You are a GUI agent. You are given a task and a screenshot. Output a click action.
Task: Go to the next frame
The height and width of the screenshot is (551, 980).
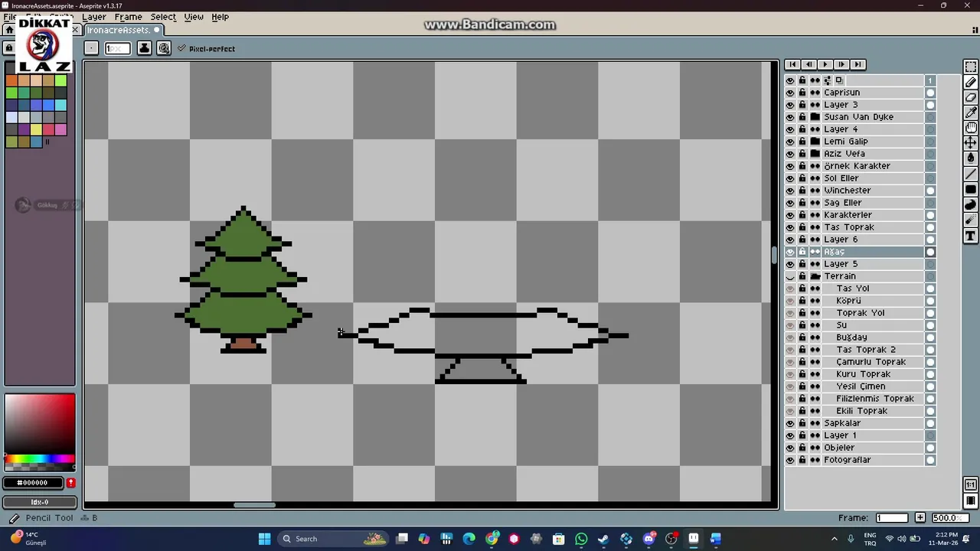point(841,64)
